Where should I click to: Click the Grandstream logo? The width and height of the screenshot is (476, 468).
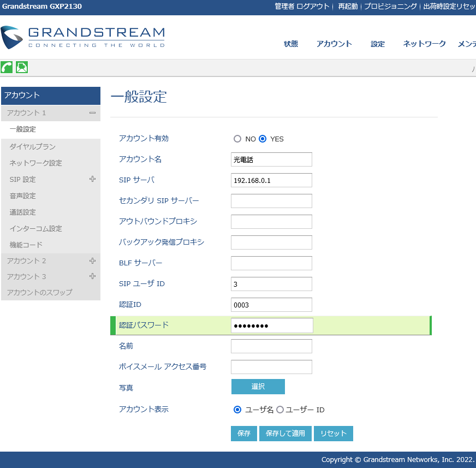[x=83, y=37]
